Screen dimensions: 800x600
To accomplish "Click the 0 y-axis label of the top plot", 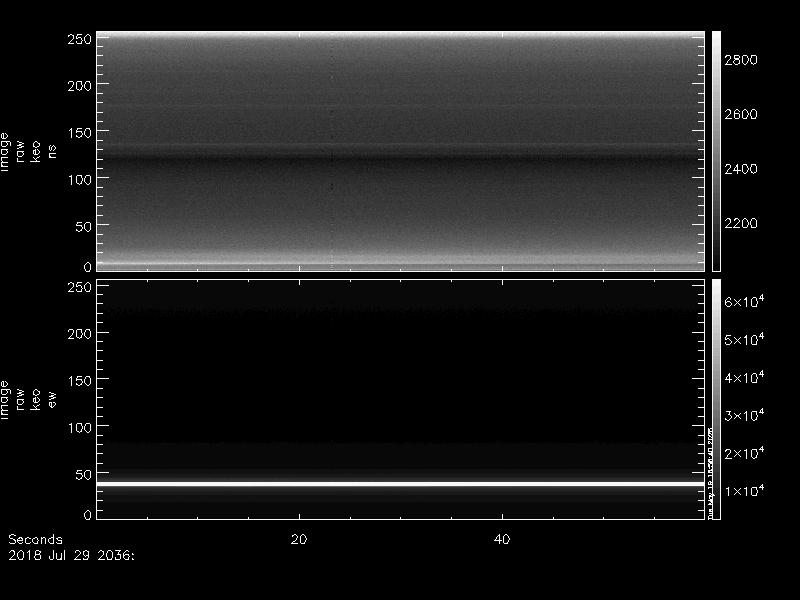I will pos(88,267).
